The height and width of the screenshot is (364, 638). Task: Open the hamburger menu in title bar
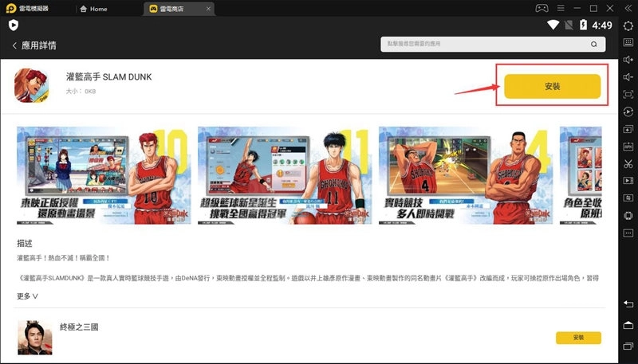pyautogui.click(x=561, y=8)
